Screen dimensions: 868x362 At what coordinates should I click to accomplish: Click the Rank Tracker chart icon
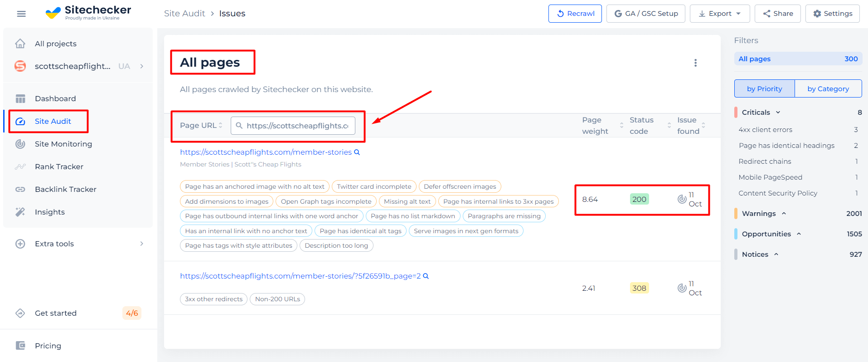(20, 166)
